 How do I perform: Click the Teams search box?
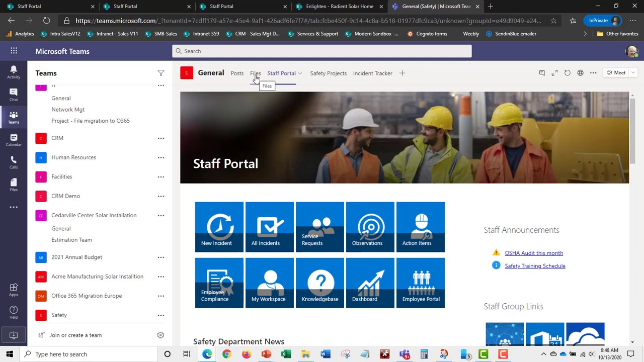[x=322, y=51]
